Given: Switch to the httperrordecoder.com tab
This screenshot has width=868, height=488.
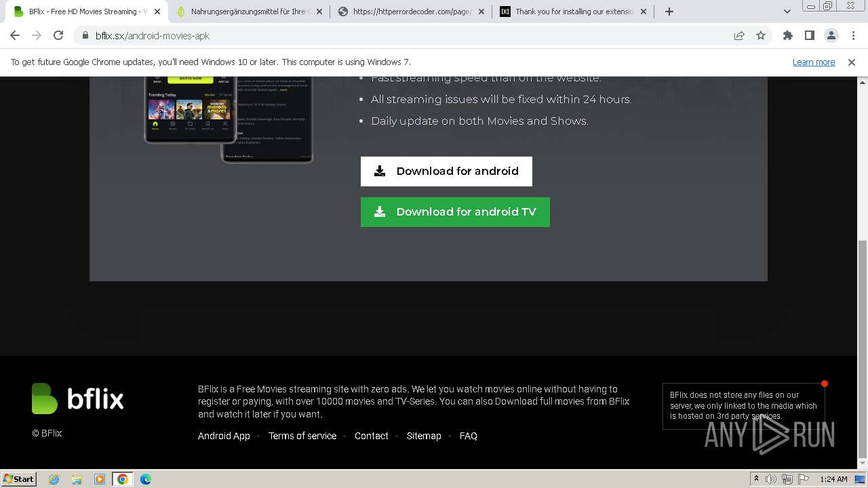Looking at the screenshot, I should pos(411,12).
